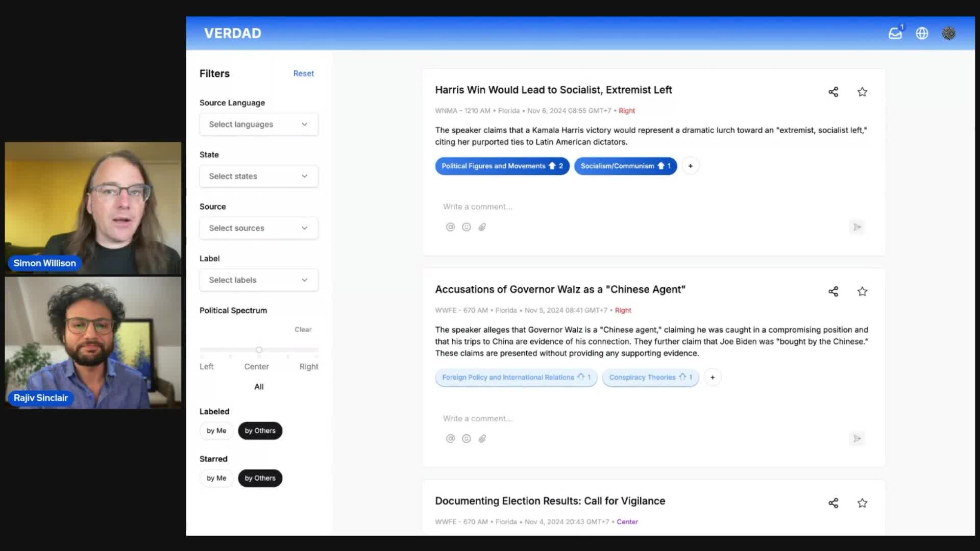980x551 pixels.
Task: Open Accusations of Governor Walz title
Action: [560, 289]
